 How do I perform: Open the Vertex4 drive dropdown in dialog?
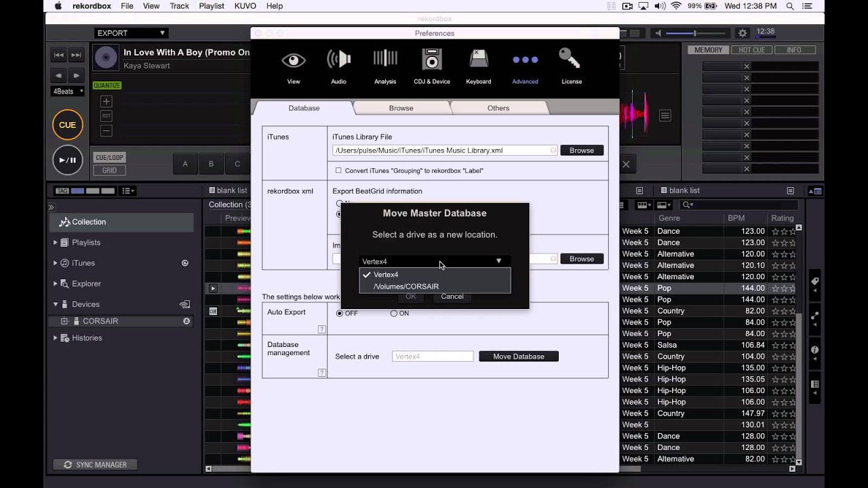pos(433,261)
